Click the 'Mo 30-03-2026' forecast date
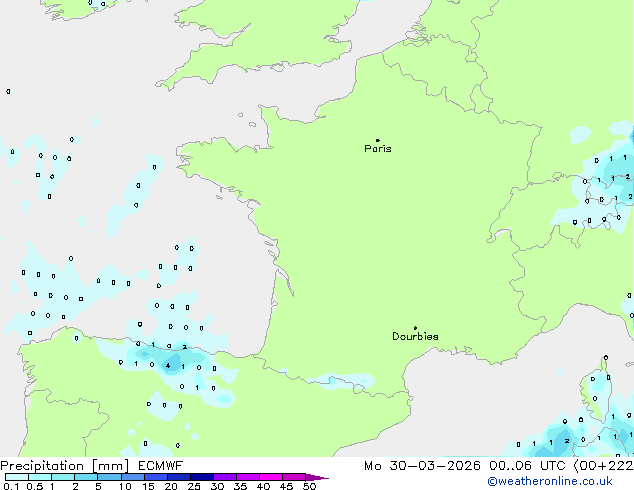The height and width of the screenshot is (490, 634). [x=422, y=466]
